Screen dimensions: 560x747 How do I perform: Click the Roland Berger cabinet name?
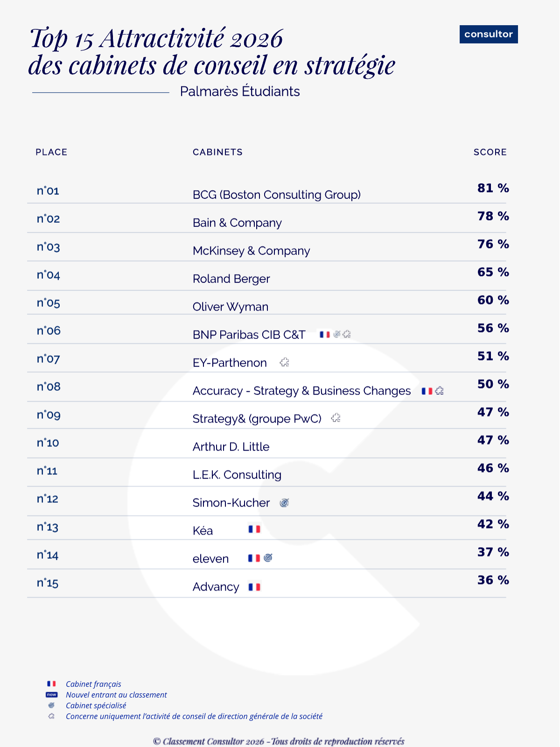point(231,279)
